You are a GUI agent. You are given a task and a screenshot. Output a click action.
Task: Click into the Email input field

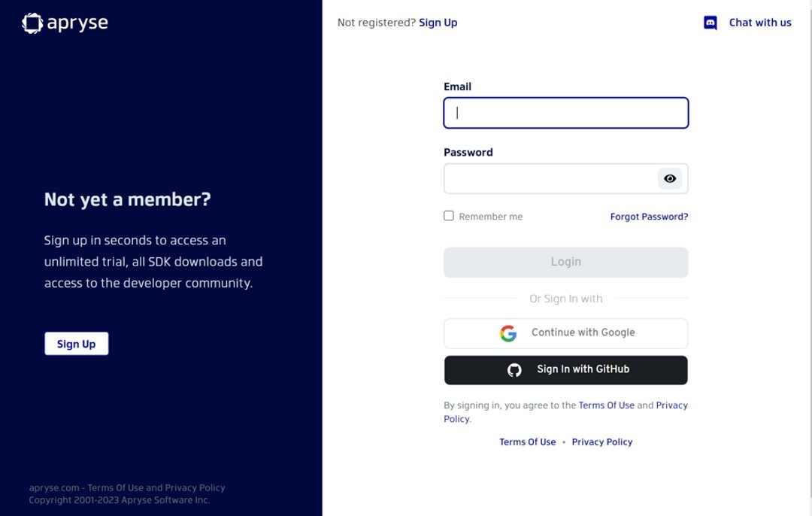[x=565, y=112]
